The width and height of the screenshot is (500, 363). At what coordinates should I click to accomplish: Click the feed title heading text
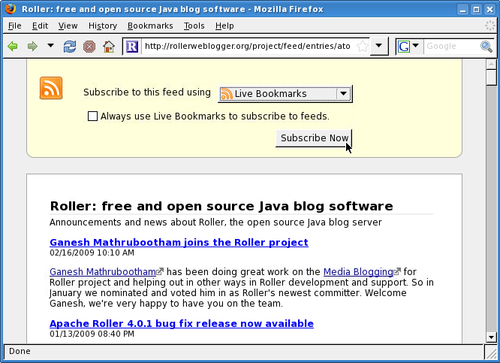coord(221,206)
